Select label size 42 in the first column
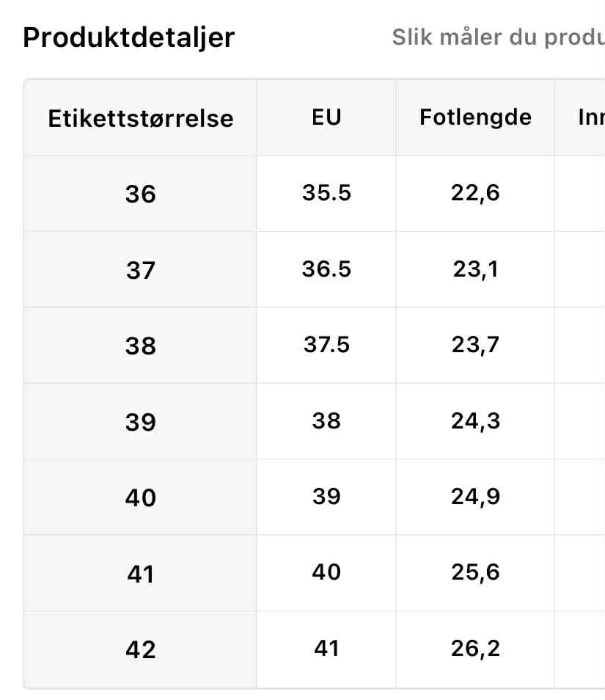Screen dimensions: 605x700 (x=141, y=650)
